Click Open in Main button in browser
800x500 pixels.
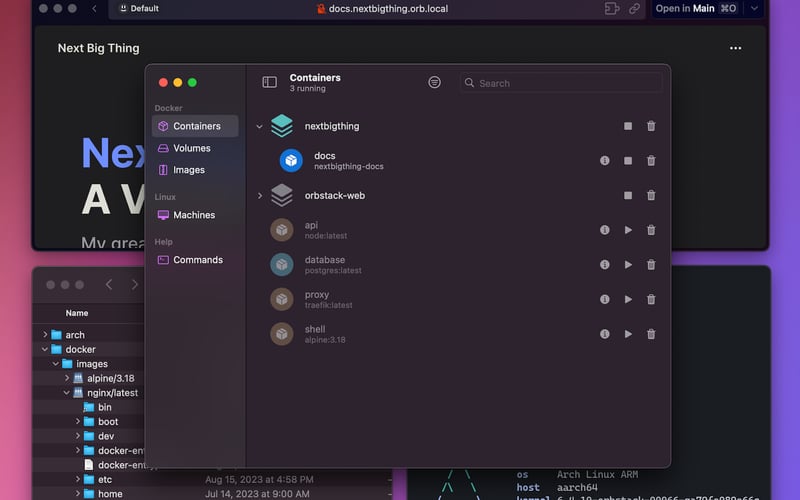point(696,9)
